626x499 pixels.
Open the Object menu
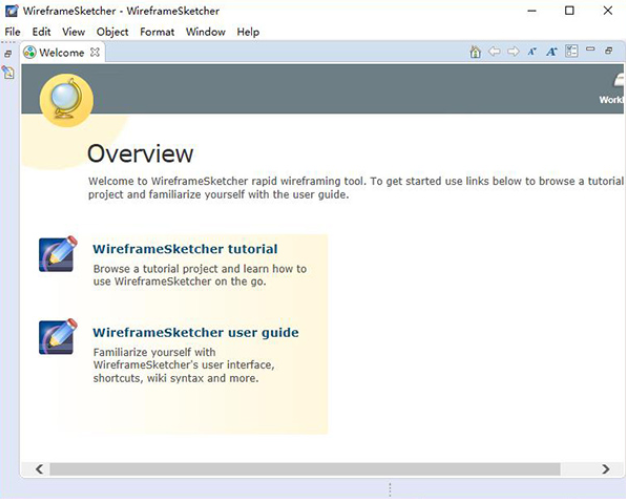pos(112,32)
